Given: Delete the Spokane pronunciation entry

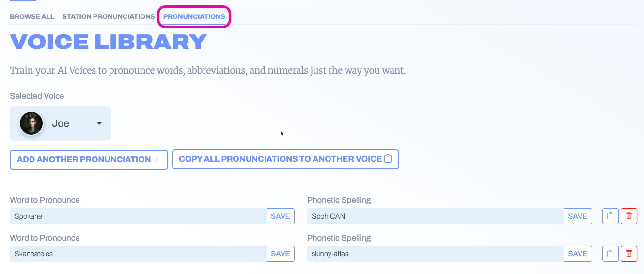Looking at the screenshot, I should [628, 216].
